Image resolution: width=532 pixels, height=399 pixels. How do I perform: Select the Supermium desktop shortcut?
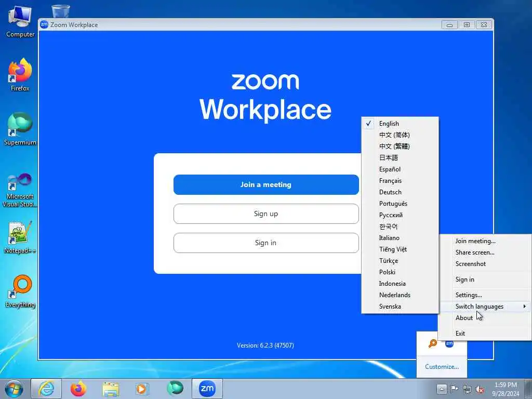click(x=20, y=129)
